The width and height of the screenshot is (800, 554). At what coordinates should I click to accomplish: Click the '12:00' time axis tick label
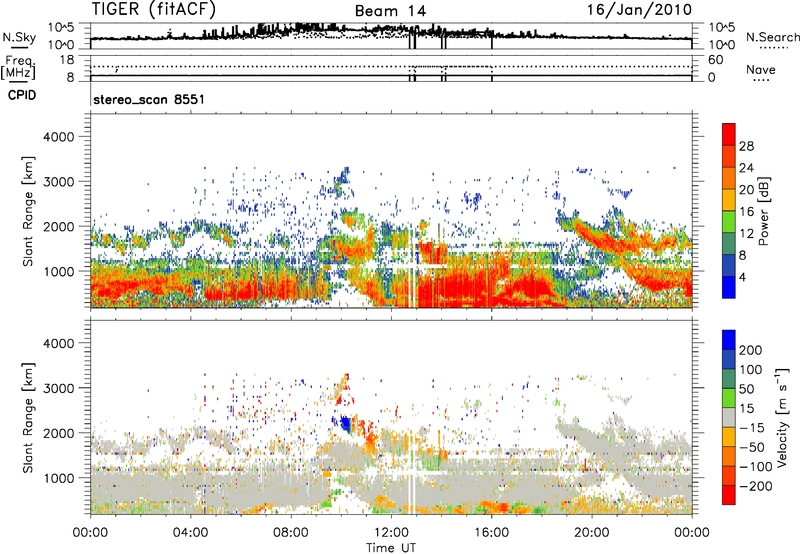[391, 533]
